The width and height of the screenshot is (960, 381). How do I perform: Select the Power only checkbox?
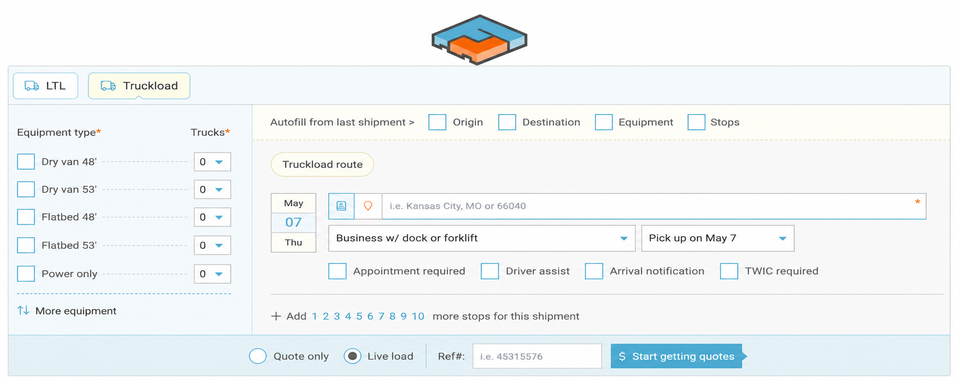[x=26, y=274]
